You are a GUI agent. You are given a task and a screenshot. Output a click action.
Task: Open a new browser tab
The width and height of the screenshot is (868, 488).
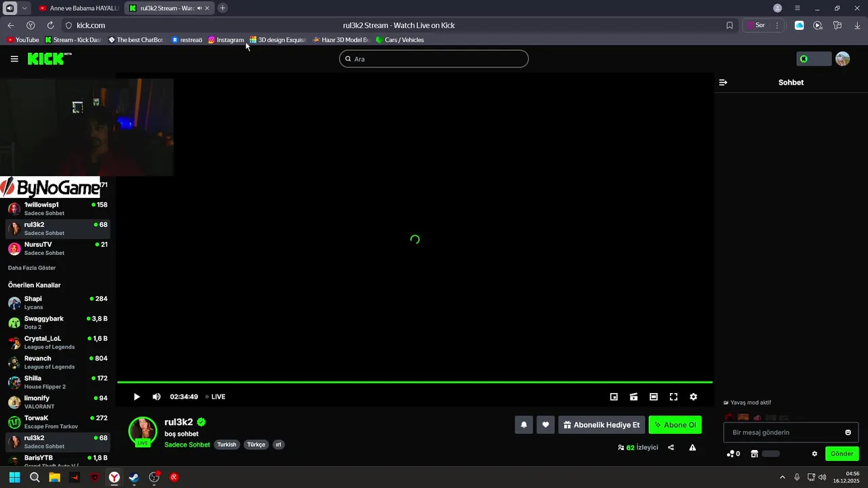(222, 8)
